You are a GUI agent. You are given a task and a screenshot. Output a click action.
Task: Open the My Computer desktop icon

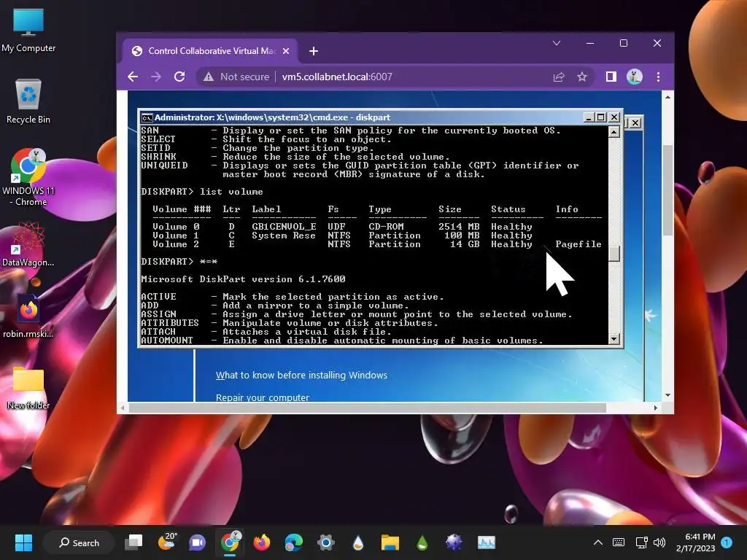point(28,30)
